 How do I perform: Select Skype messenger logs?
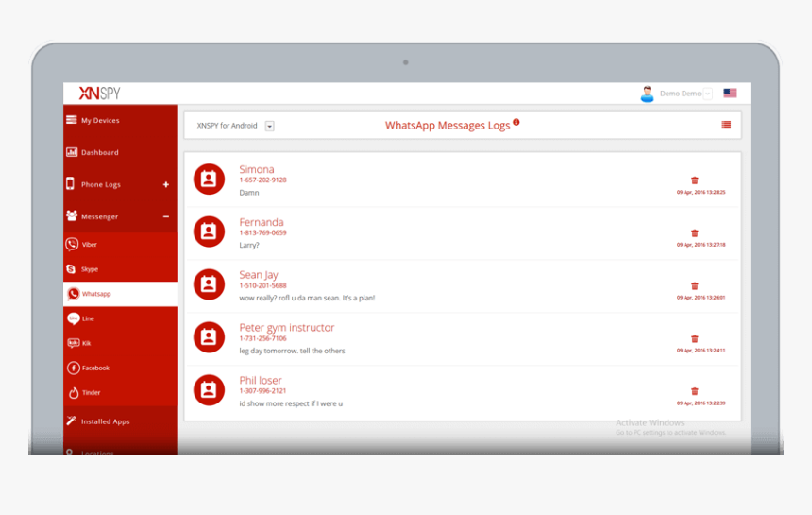120,269
